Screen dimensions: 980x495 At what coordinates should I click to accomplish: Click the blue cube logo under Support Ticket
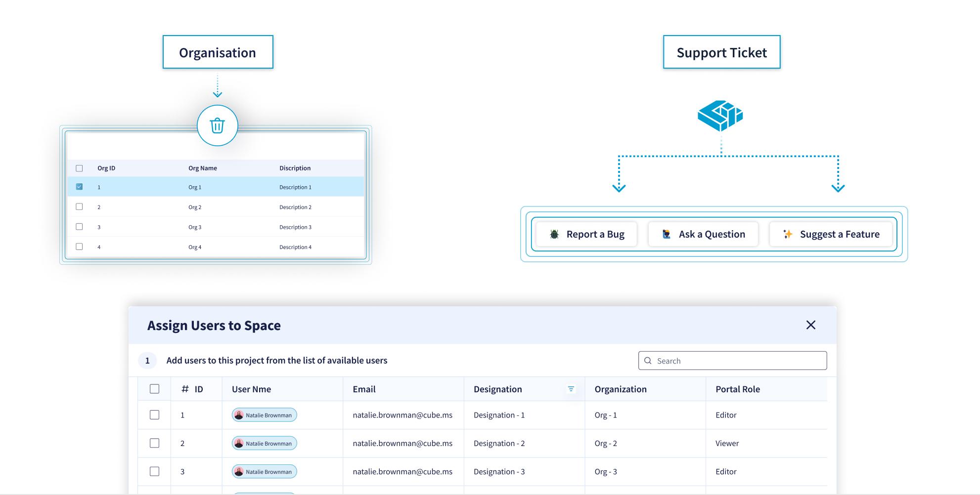coord(720,116)
